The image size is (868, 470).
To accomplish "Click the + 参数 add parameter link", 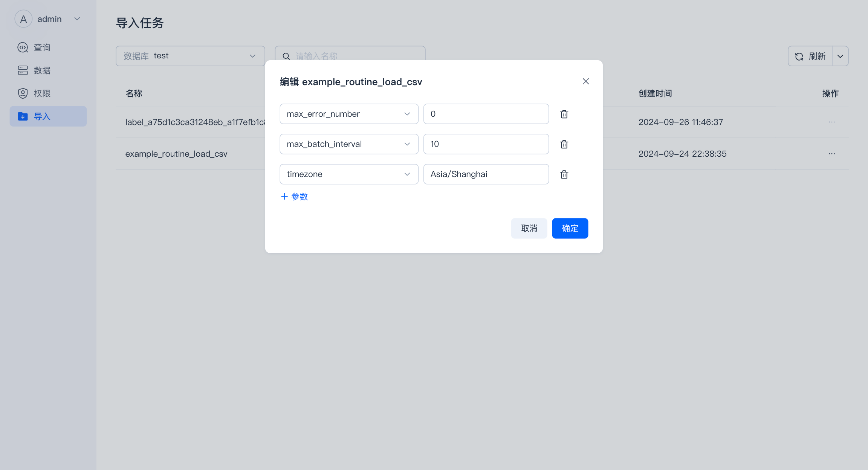I will tap(295, 197).
